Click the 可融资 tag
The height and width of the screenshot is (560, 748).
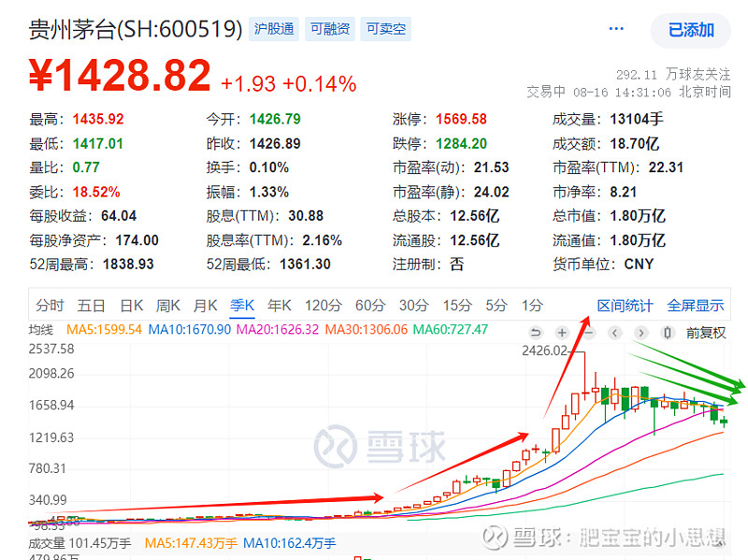pos(330,29)
